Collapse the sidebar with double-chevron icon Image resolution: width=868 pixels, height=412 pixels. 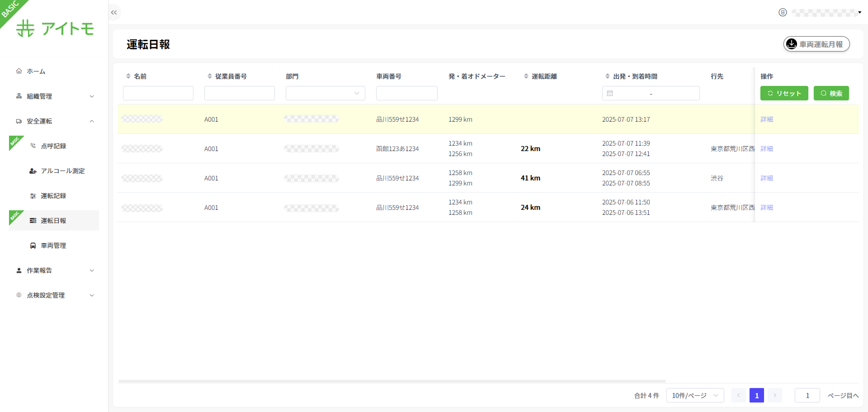114,13
